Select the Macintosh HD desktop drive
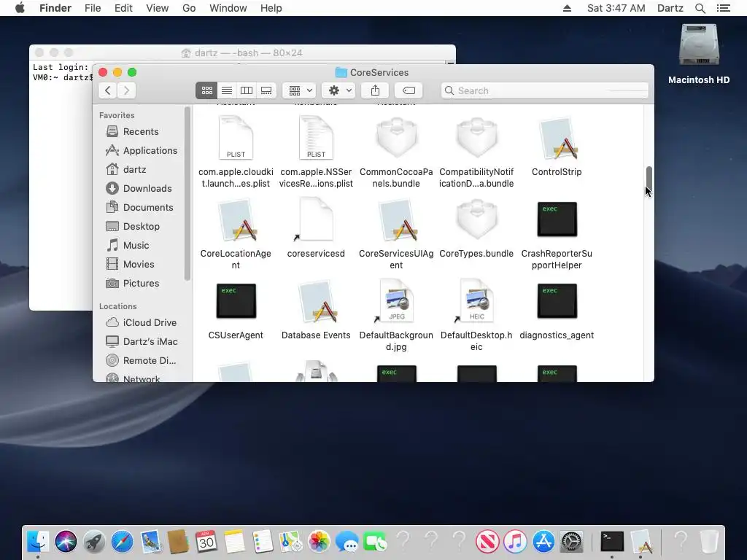The width and height of the screenshot is (747, 560). (699, 54)
